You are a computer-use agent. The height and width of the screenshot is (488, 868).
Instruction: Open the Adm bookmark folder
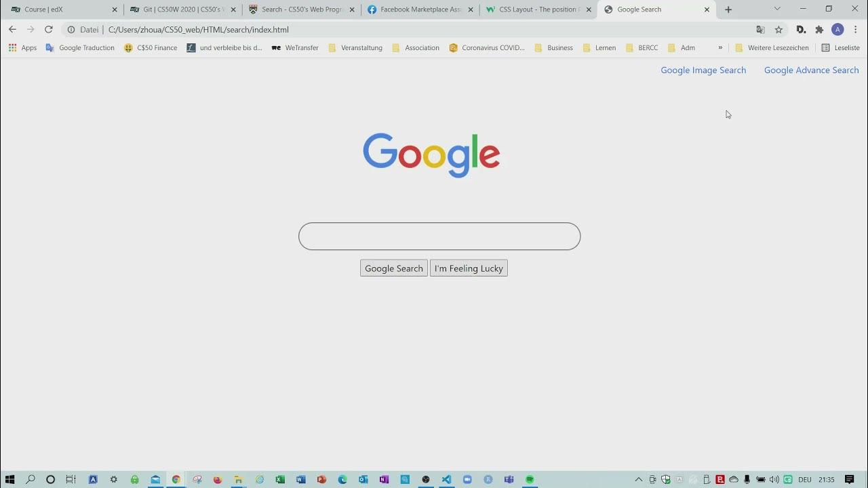pyautogui.click(x=682, y=48)
